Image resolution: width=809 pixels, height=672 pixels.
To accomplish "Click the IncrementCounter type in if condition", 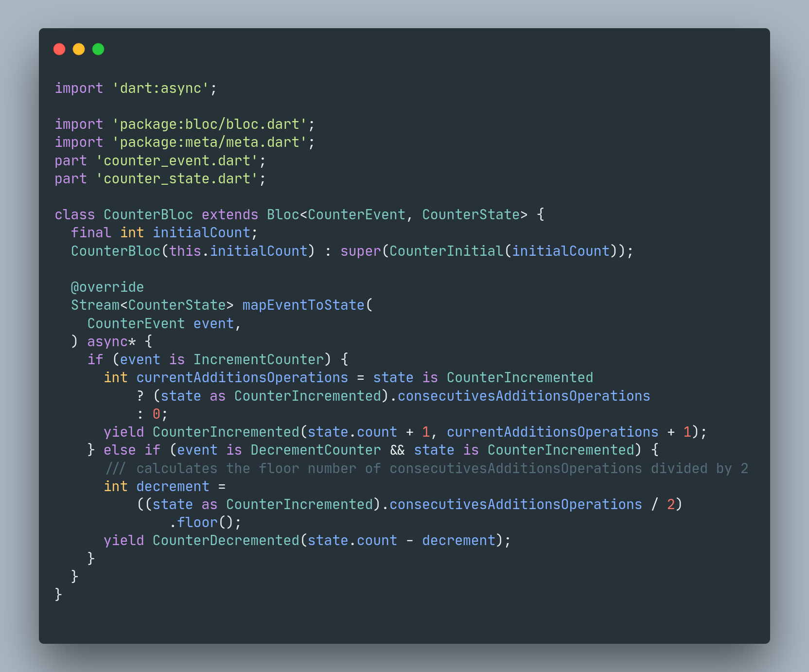I will [x=259, y=359].
